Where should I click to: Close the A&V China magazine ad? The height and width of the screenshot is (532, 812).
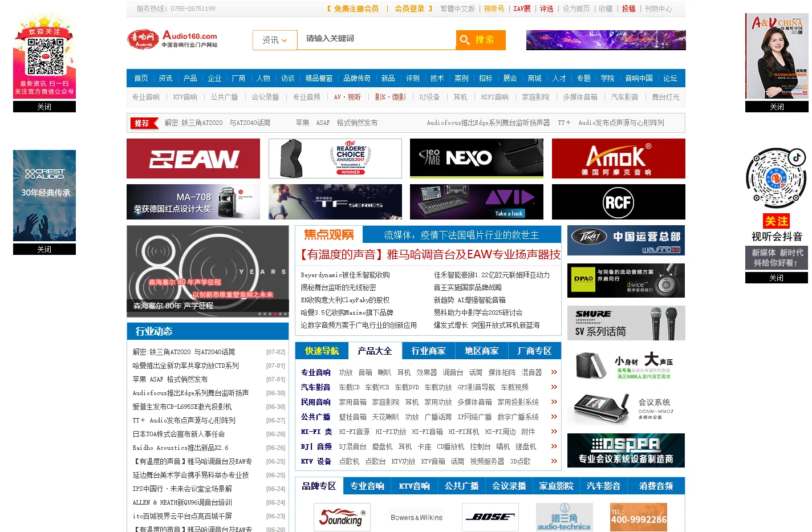coord(777,107)
